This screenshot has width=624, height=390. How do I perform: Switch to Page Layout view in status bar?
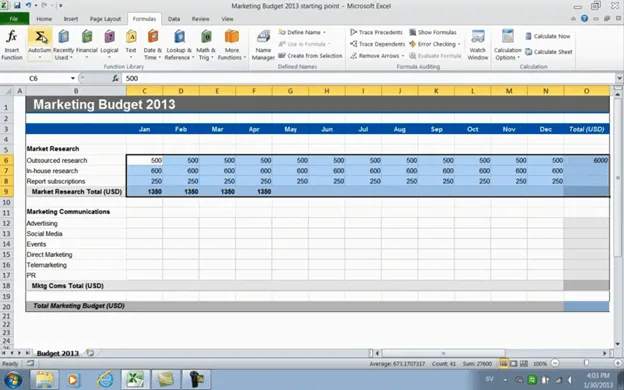514,363
